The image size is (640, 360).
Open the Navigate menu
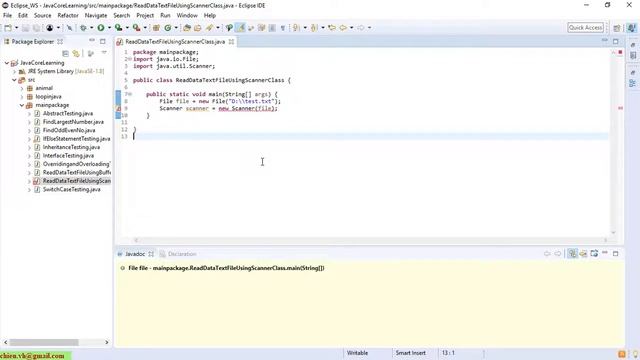(96, 16)
